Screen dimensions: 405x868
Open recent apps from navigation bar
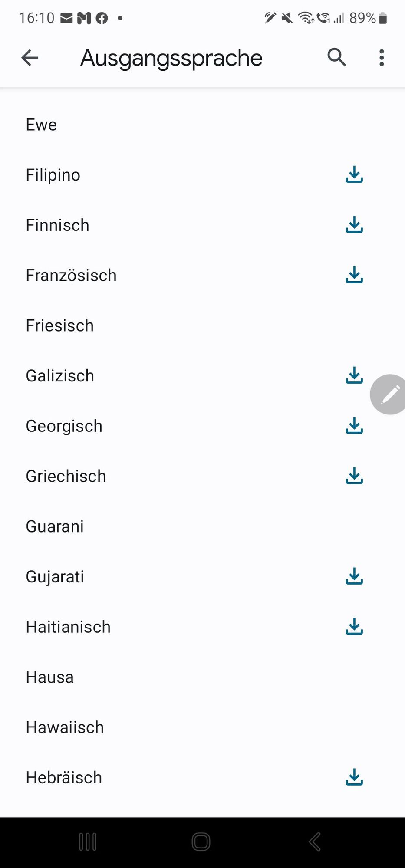pos(88,842)
